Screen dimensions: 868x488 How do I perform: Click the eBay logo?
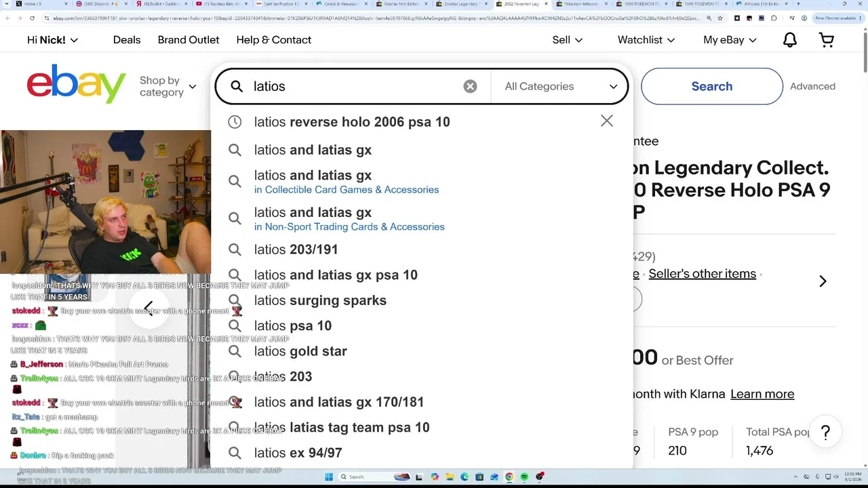click(x=76, y=84)
